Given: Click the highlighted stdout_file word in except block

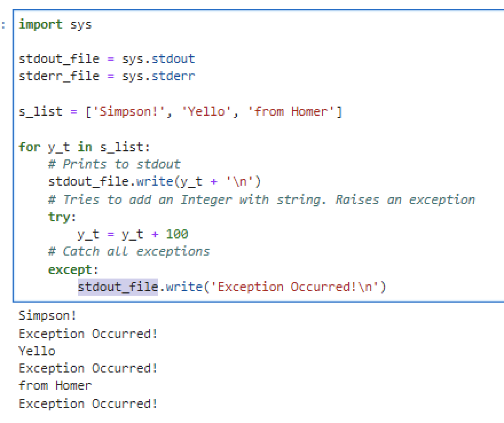Looking at the screenshot, I should [117, 287].
